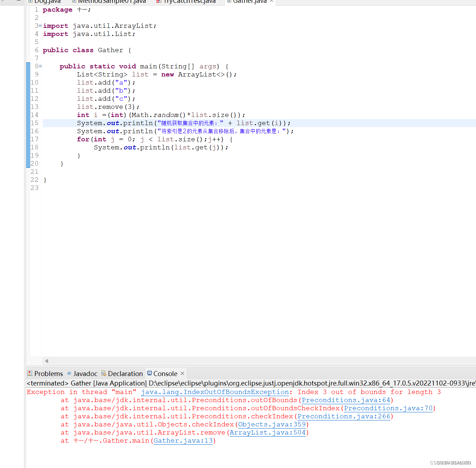
Task: Click the left arrow of the horizontal scrollbar
Action: pos(47,361)
